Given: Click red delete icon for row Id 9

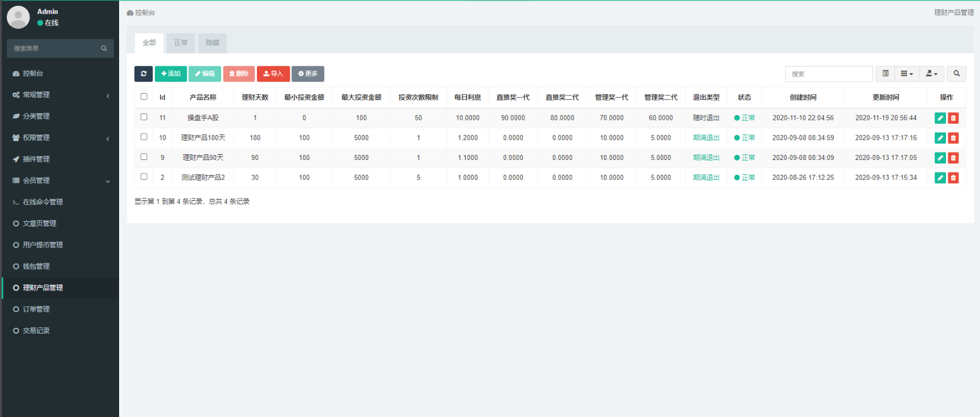Looking at the screenshot, I should pos(953,158).
